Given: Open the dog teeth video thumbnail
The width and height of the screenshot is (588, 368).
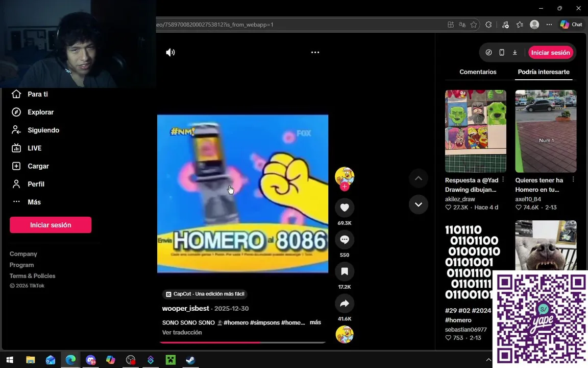Looking at the screenshot, I should click(546, 245).
